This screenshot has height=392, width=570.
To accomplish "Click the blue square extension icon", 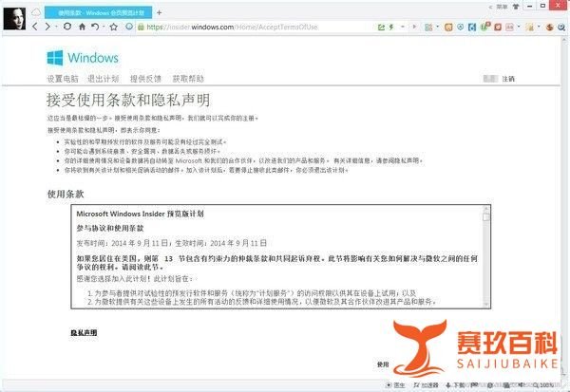I will [x=472, y=28].
